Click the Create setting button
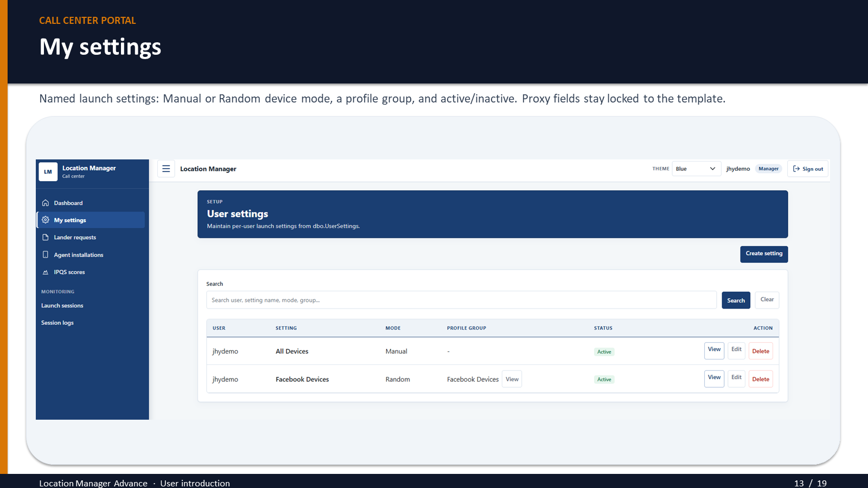868x488 pixels. [764, 254]
